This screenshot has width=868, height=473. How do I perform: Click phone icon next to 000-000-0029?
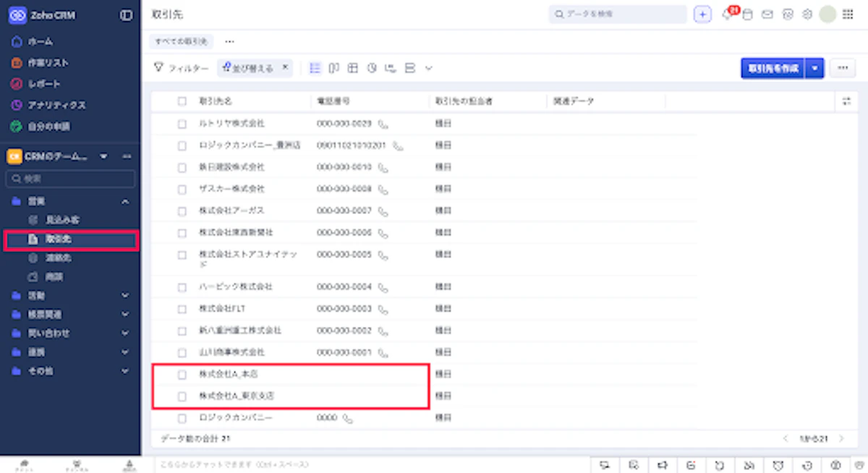pyautogui.click(x=383, y=124)
